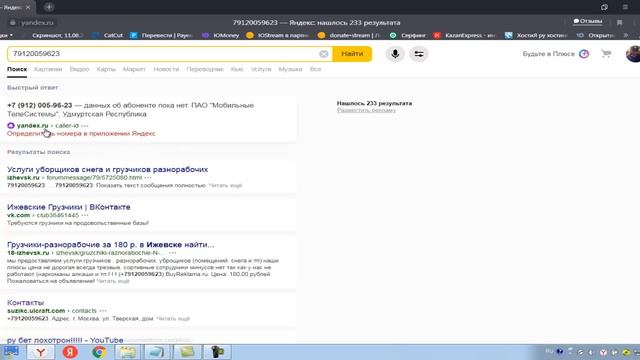This screenshot has height=360, width=640.
Task: Clear the search query with the X icon
Action: [x=323, y=54]
